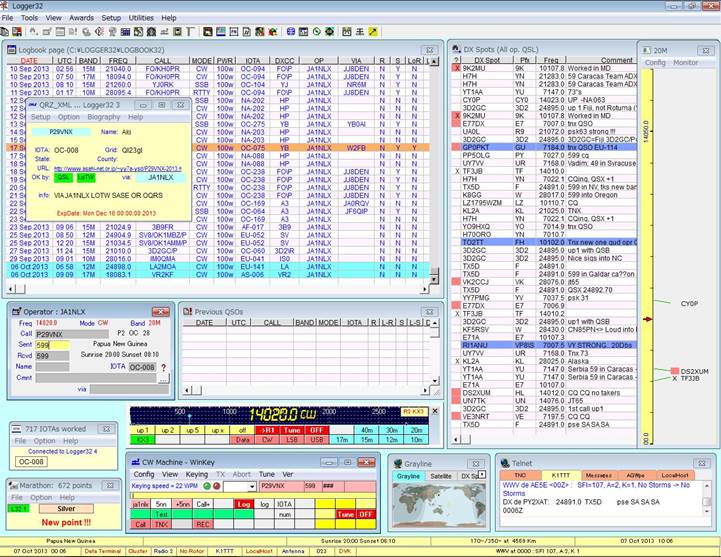
Task: Click Logbook vertical scrollbar up arrow
Action: point(434,61)
